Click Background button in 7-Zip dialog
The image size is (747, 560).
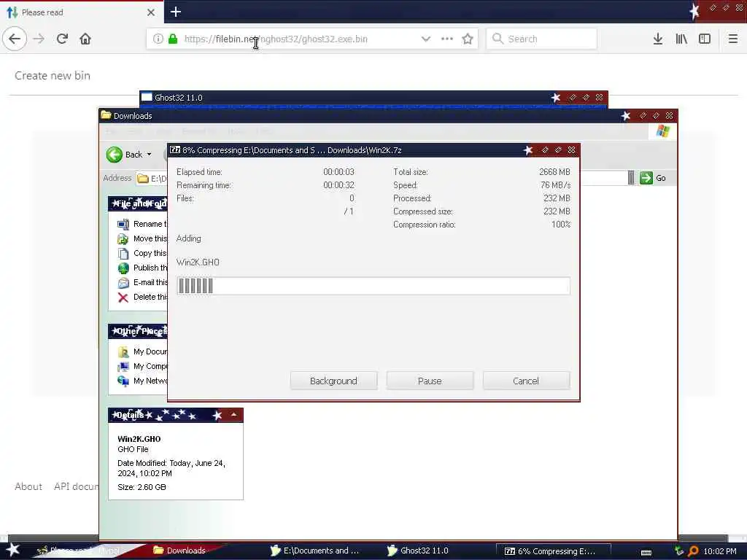point(333,381)
